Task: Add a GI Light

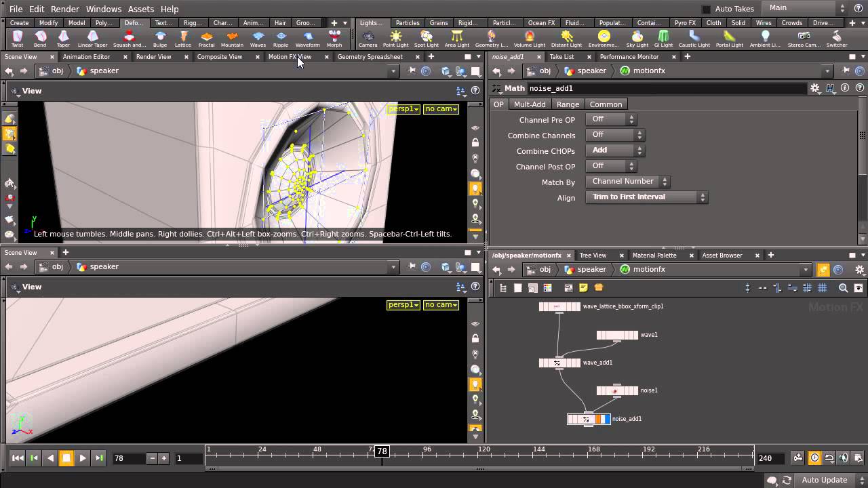Action: (x=663, y=39)
